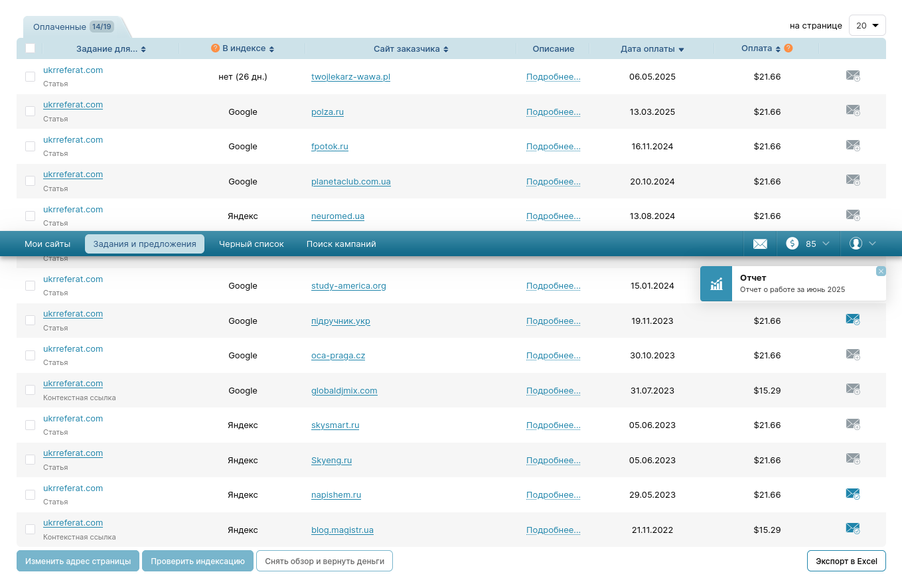Open message icon for skysmart.ru row
902x588 pixels.
853,424
